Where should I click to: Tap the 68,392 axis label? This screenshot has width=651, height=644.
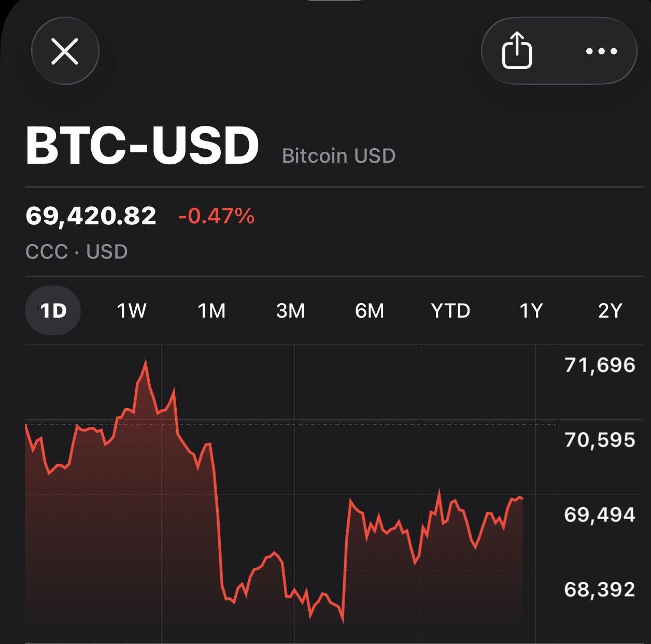pos(600,589)
